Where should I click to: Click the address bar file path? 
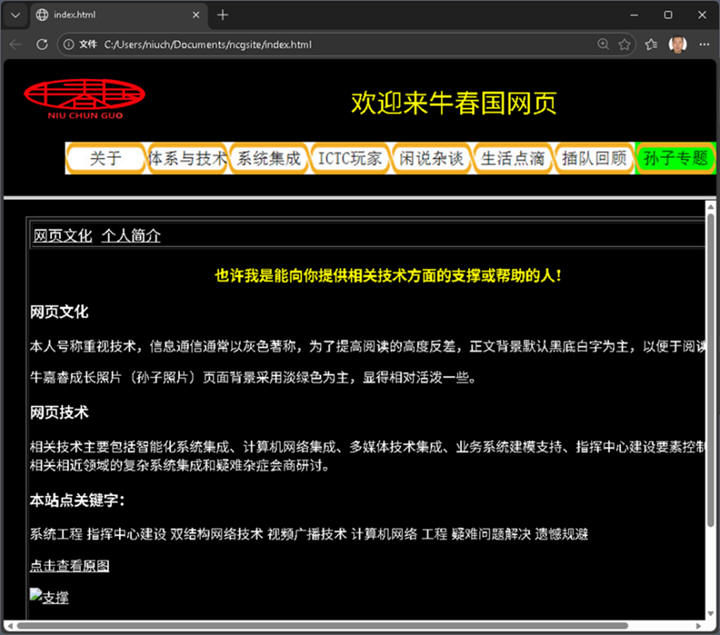click(x=208, y=45)
